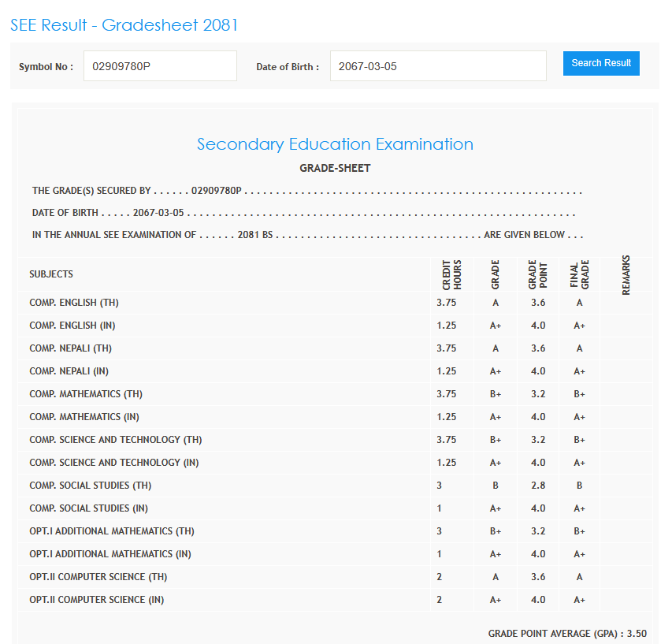Select the FINAL GRADE column header
672x644 pixels.
(x=579, y=274)
